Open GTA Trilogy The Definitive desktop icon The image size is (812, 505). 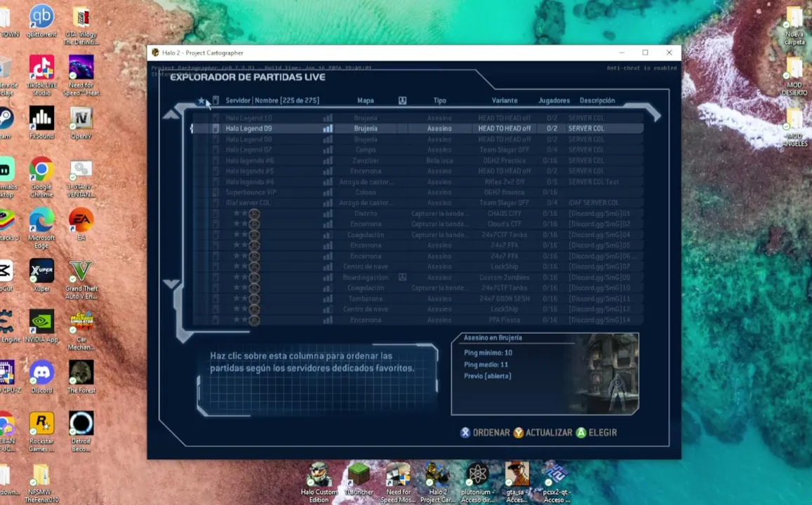pyautogui.click(x=81, y=25)
